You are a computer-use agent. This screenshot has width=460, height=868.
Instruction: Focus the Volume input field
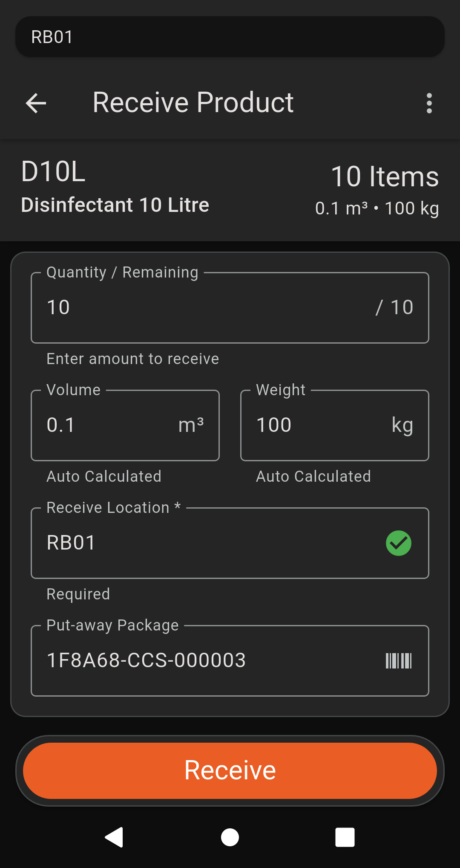pyautogui.click(x=111, y=425)
